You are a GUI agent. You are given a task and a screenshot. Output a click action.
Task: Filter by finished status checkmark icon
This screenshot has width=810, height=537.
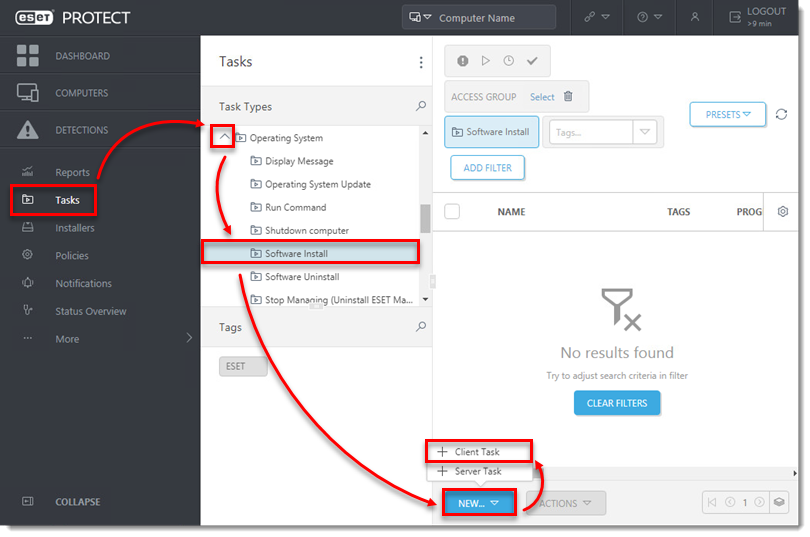pos(532,61)
